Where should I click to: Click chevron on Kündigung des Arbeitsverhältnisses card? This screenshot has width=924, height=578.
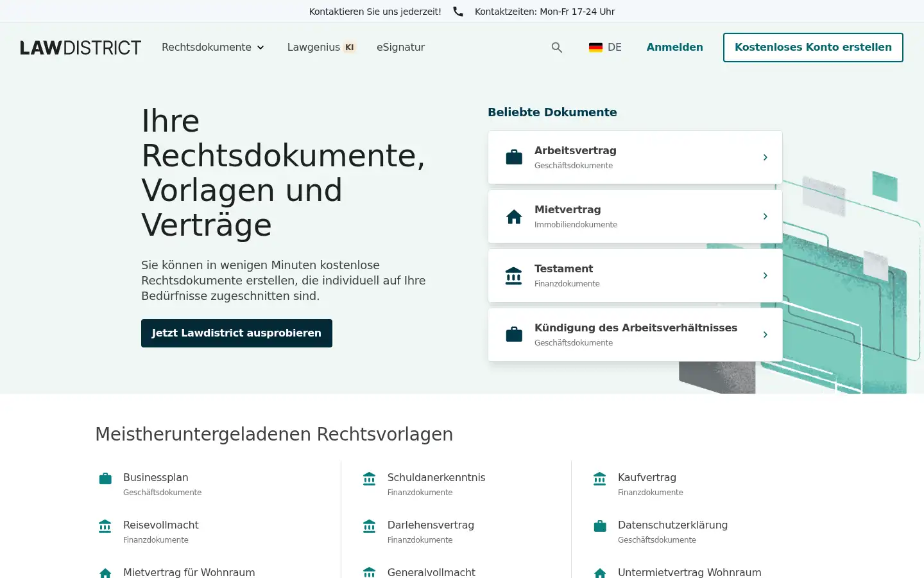pos(766,335)
